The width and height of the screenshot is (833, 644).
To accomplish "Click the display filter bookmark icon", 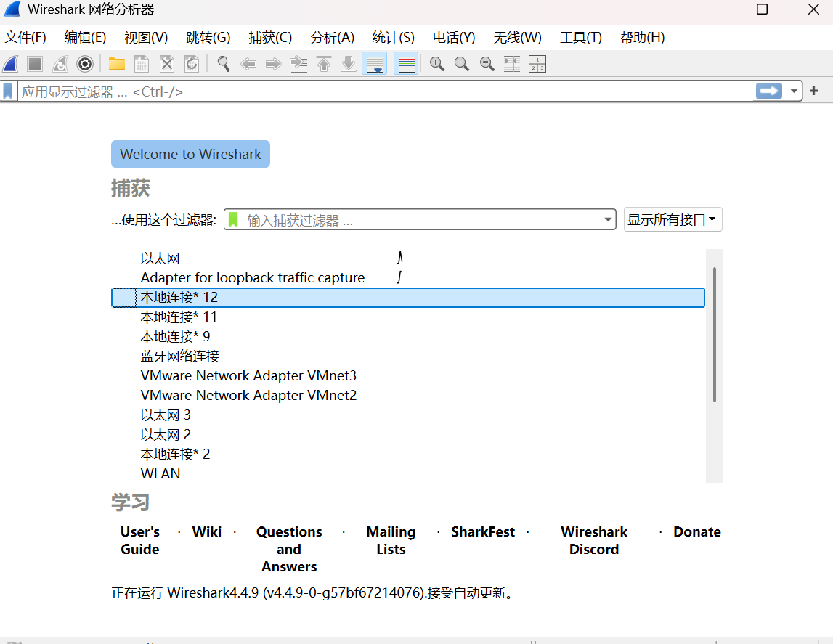I will pos(8,91).
